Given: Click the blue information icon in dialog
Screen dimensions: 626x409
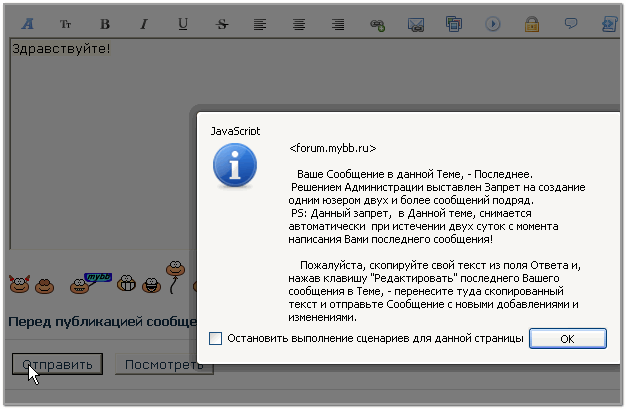Looking at the screenshot, I should coord(235,165).
